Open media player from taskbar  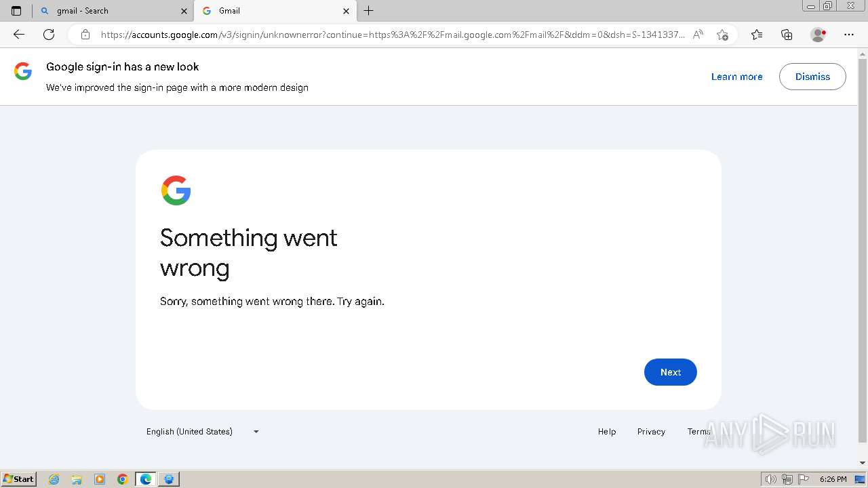pyautogui.click(x=100, y=479)
